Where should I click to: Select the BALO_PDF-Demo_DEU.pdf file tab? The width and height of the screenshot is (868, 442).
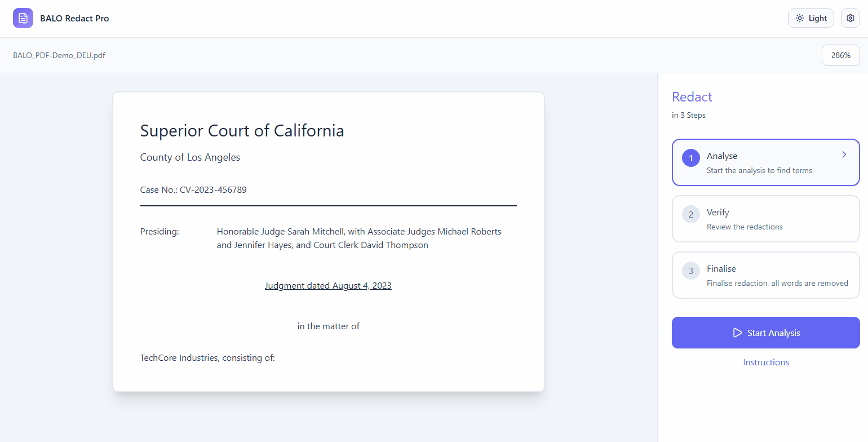(59, 55)
